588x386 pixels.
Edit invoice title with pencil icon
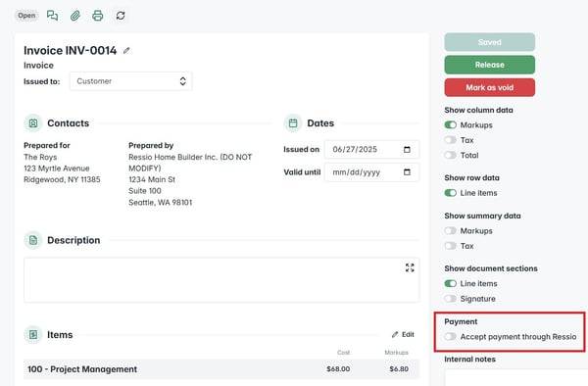click(126, 50)
